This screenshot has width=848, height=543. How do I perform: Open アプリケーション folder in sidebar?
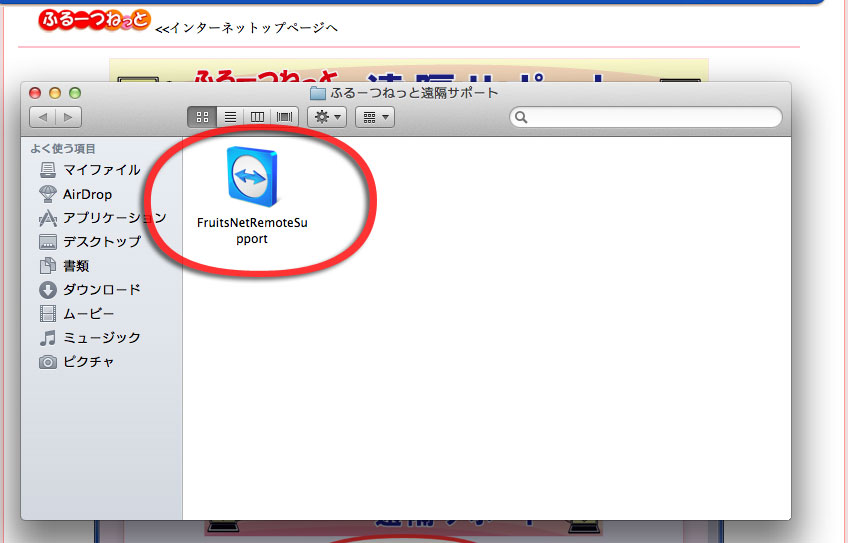point(103,218)
